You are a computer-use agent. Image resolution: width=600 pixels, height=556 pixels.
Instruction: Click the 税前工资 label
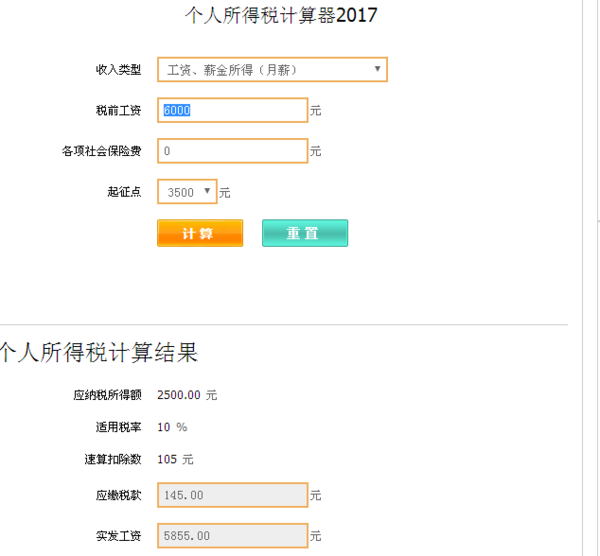pyautogui.click(x=117, y=110)
